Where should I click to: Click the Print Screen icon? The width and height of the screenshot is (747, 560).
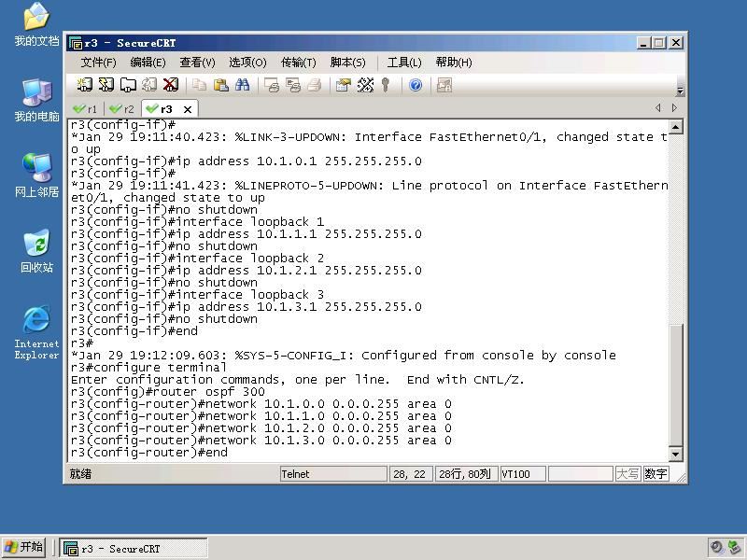pyautogui.click(x=272, y=85)
